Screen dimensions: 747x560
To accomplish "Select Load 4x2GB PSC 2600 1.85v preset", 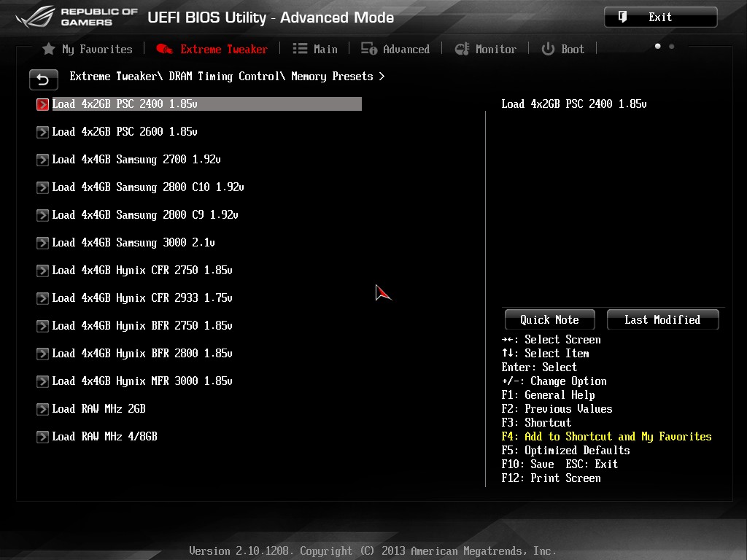I will [124, 132].
